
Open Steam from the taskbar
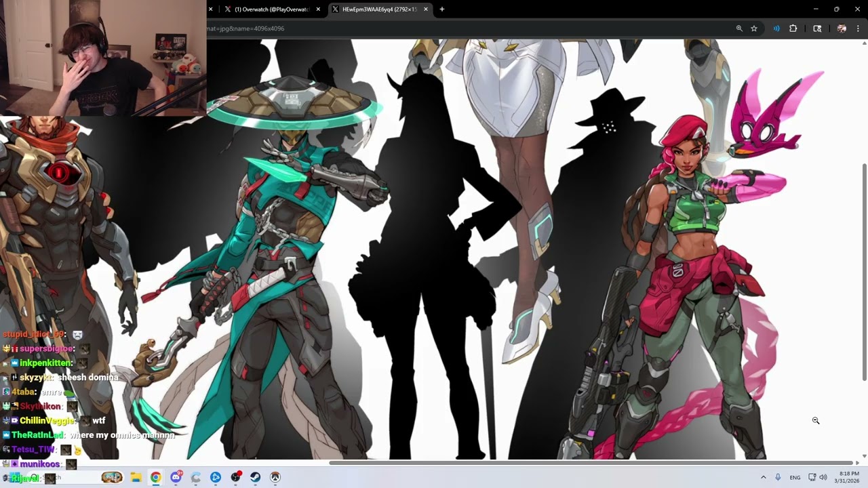point(255,477)
